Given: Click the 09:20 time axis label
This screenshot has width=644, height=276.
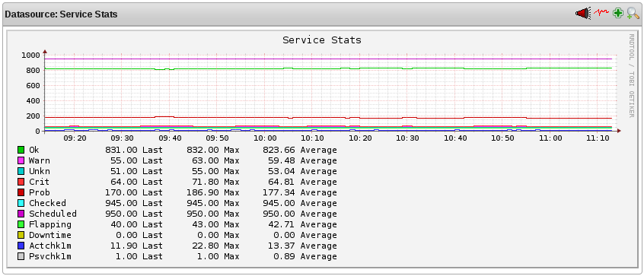Looking at the screenshot, I should pos(75,138).
